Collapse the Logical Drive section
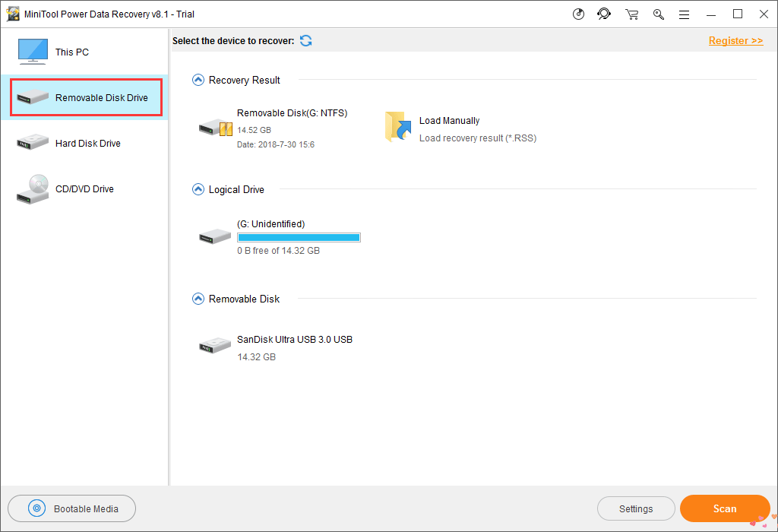 pos(198,189)
